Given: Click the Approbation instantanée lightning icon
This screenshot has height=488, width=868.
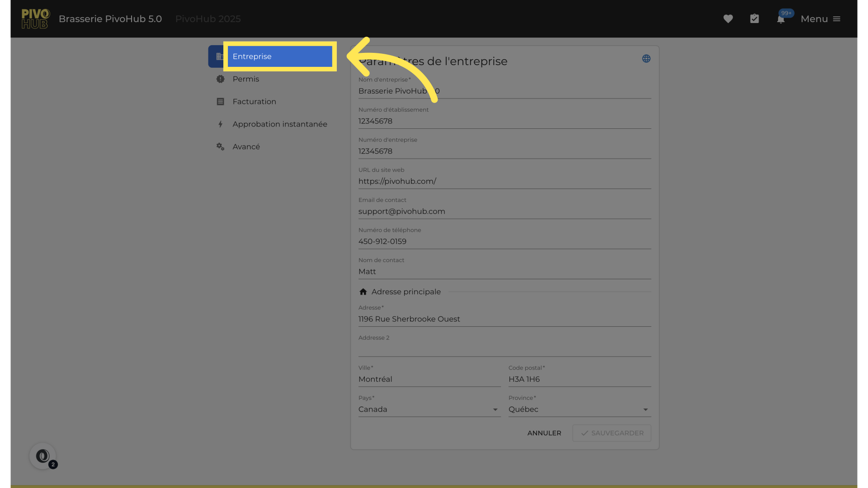Looking at the screenshot, I should (220, 124).
